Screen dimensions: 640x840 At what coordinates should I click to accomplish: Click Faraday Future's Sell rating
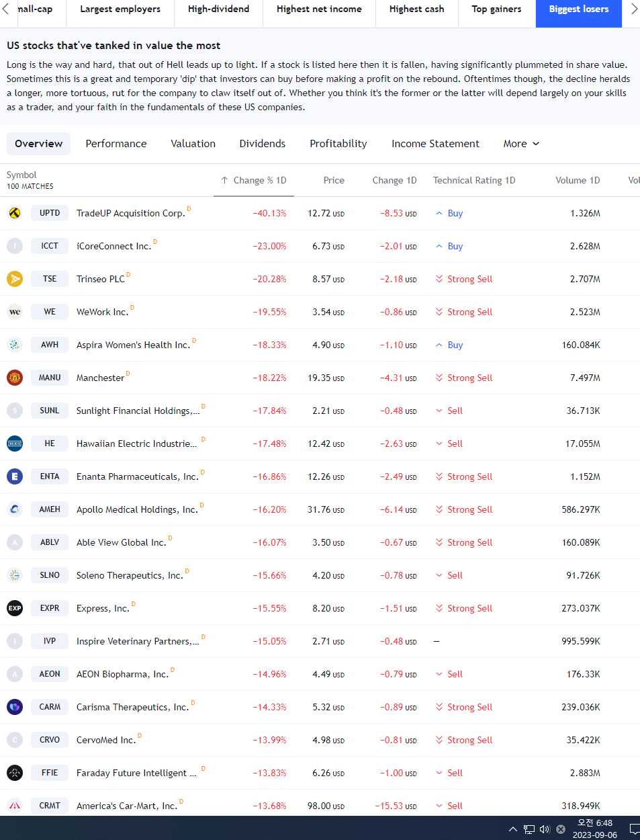(449, 773)
